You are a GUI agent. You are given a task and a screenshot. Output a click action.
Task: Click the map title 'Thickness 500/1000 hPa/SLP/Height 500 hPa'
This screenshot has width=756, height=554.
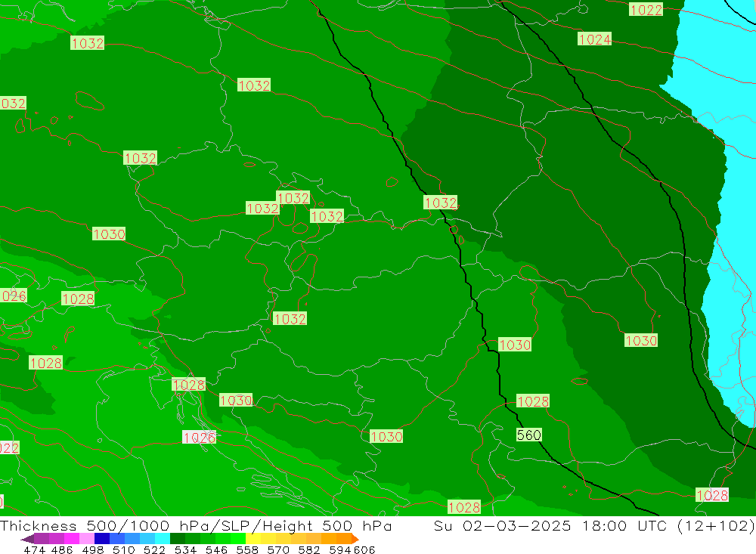coord(195,525)
